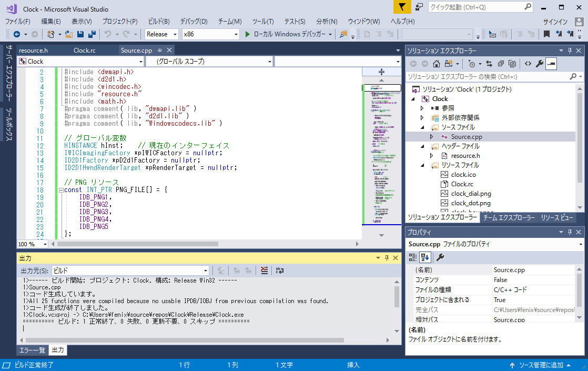This screenshot has height=371, width=588.
Task: Collapse the リソース ファイル folder
Action: 423,165
